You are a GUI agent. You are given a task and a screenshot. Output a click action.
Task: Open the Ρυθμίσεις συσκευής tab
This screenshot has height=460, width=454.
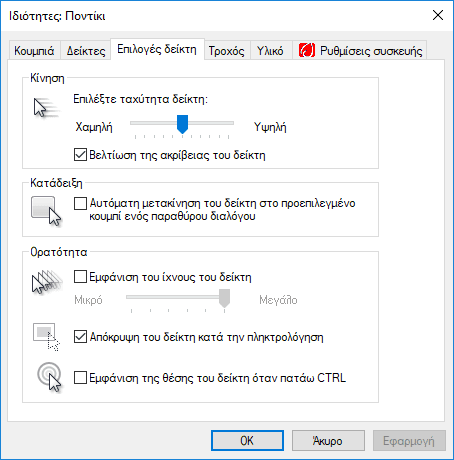pyautogui.click(x=360, y=51)
